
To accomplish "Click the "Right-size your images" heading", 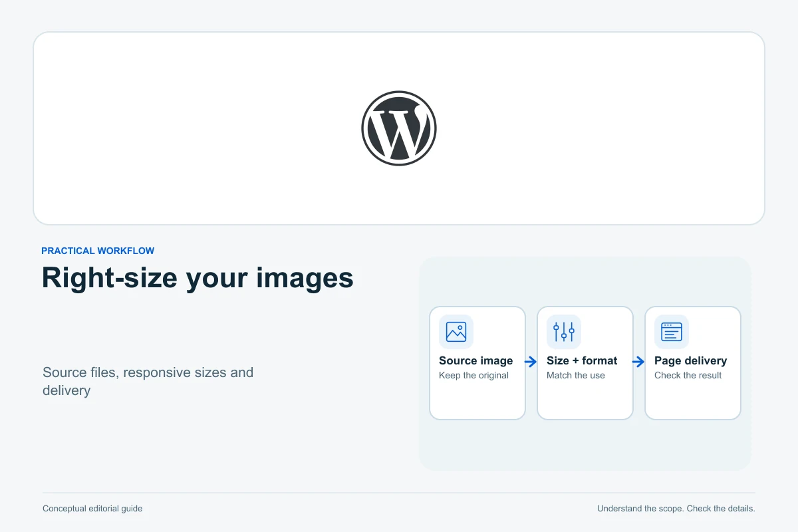I will pos(198,278).
